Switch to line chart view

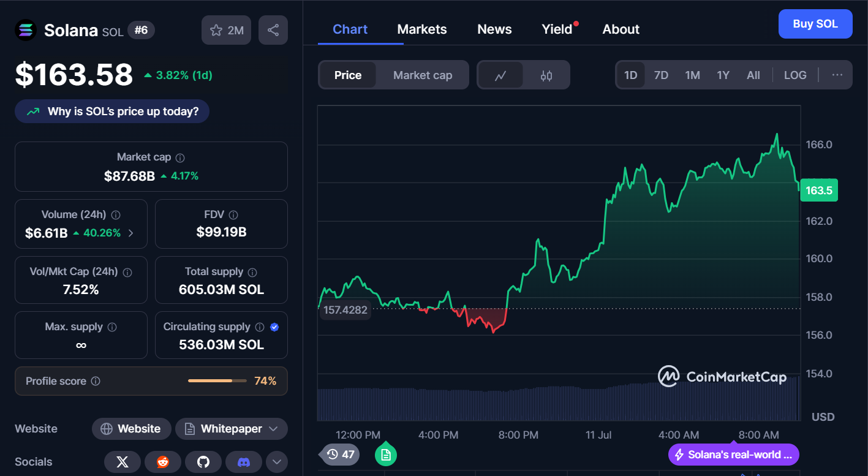[500, 75]
